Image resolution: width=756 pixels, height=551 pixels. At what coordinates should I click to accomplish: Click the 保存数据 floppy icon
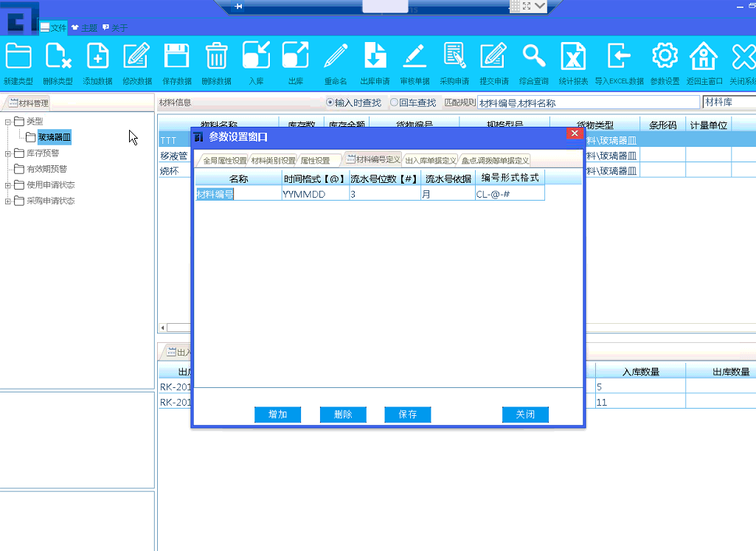(176, 56)
